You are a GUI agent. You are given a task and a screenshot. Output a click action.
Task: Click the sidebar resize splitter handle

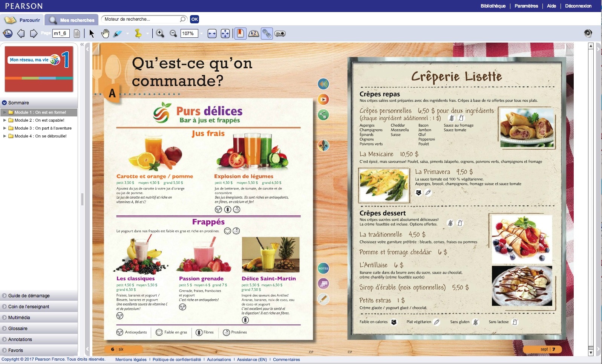[82, 199]
